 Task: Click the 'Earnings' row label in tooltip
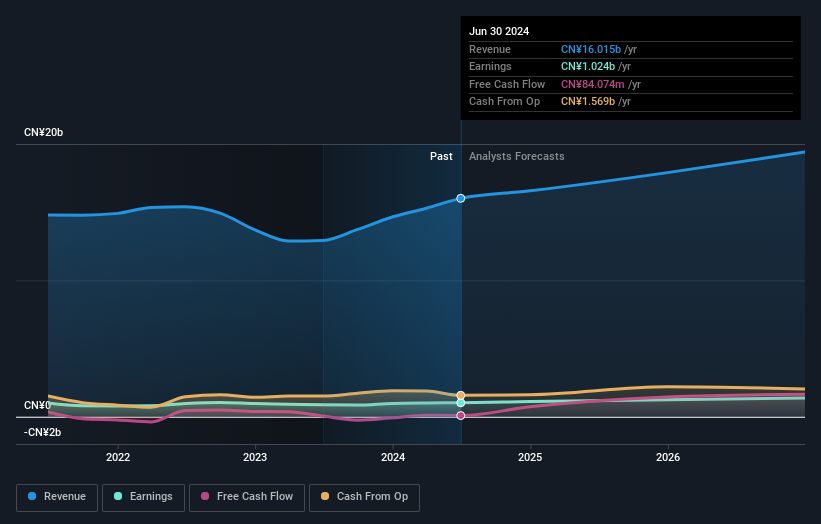tap(490, 66)
